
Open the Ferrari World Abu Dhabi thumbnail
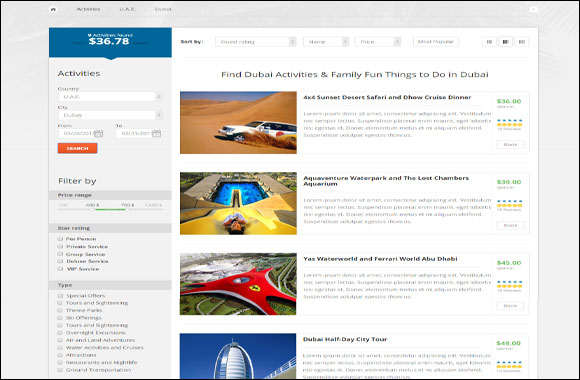click(238, 284)
